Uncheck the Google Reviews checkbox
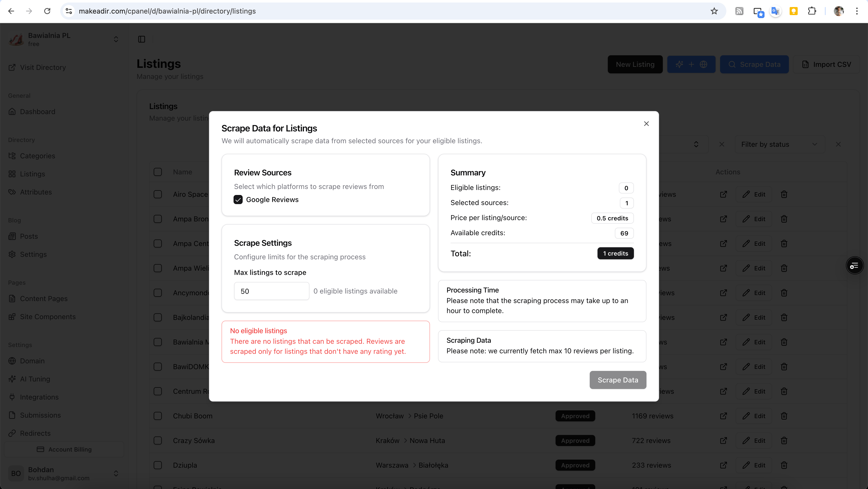This screenshot has height=489, width=868. click(238, 200)
